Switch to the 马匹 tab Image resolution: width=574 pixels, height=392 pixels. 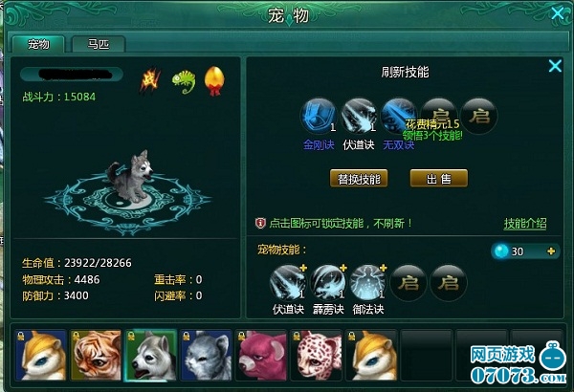99,44
